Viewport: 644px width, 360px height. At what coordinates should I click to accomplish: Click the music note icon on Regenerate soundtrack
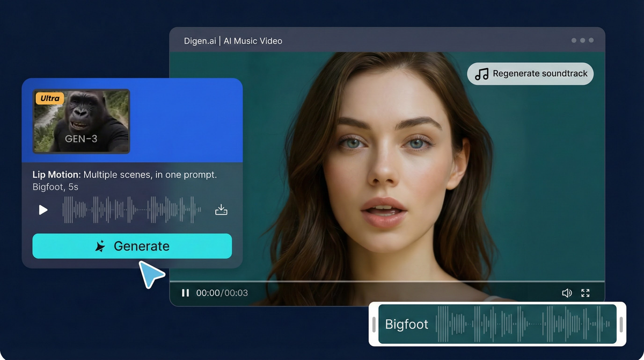pyautogui.click(x=481, y=74)
